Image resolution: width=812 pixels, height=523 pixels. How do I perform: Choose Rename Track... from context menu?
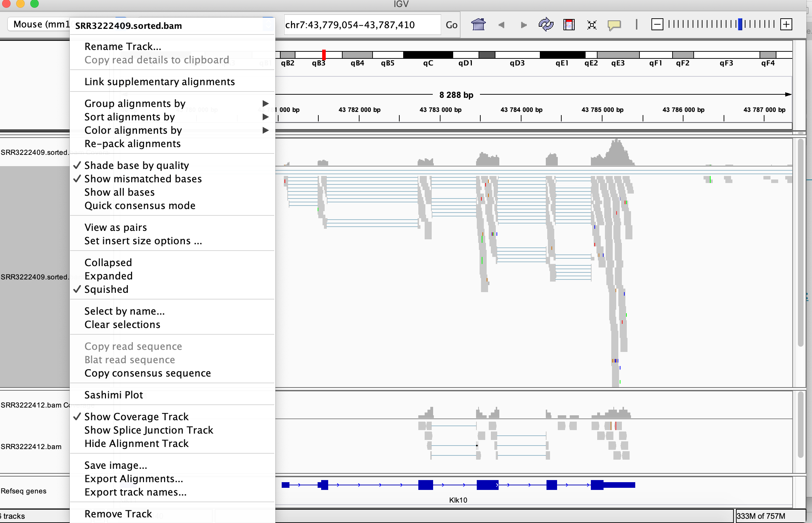[123, 46]
